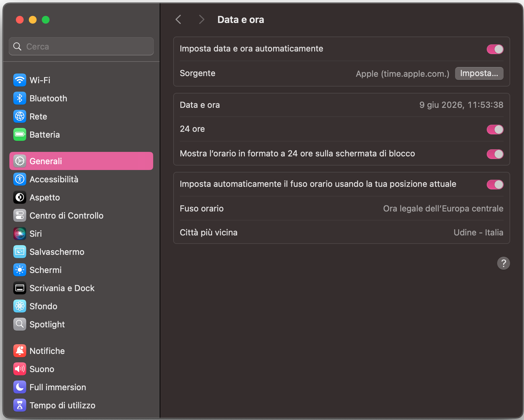Image resolution: width=524 pixels, height=420 pixels.
Task: Click the Città più vicina label
Action: 209,233
